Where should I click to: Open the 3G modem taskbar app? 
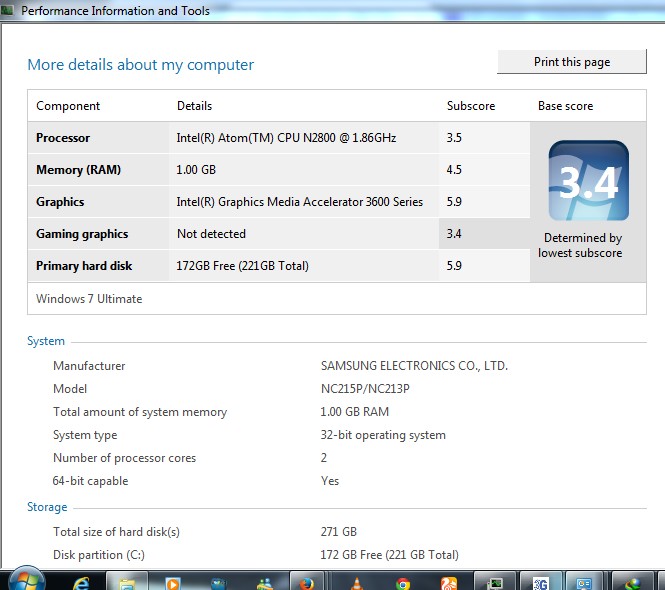[x=540, y=583]
